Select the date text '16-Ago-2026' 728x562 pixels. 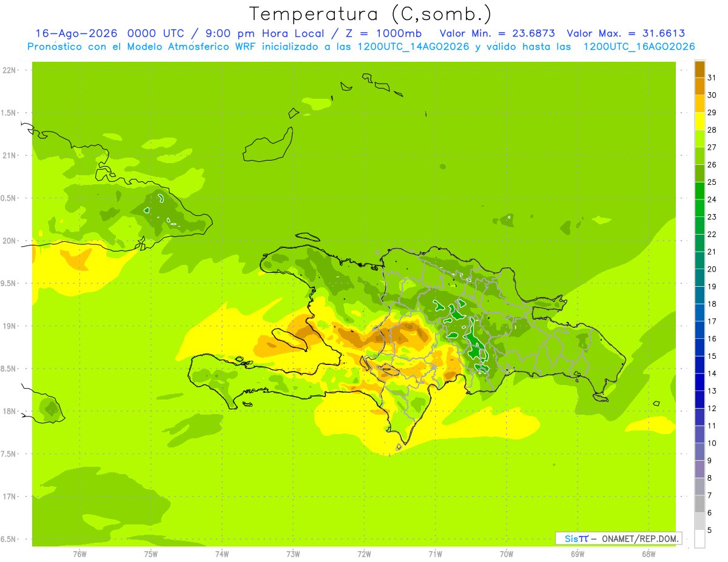click(76, 33)
